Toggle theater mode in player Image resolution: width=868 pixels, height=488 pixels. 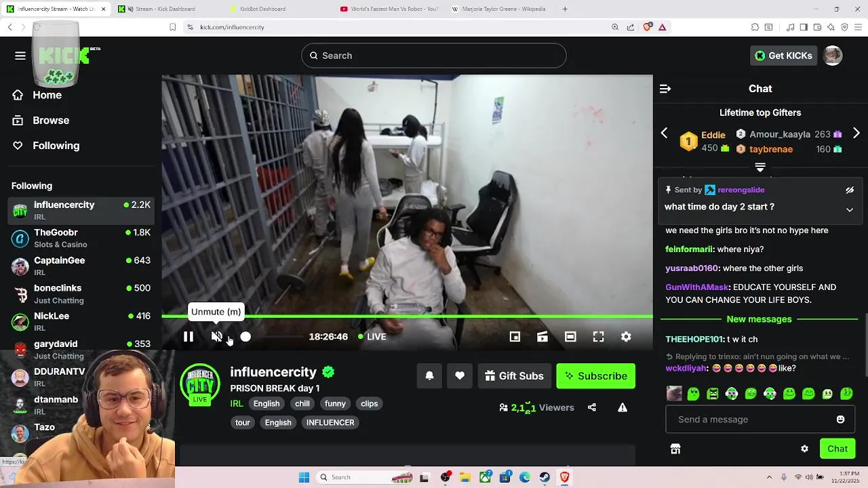coord(570,337)
